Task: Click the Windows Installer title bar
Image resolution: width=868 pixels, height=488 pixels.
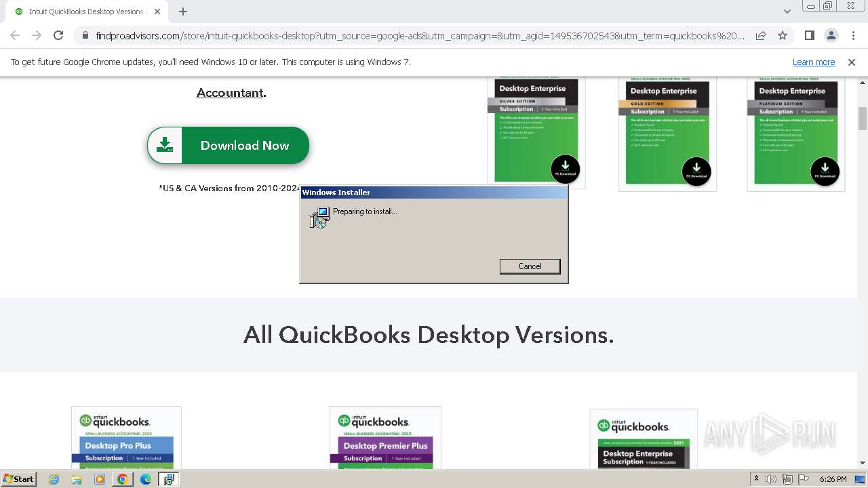Action: pyautogui.click(x=433, y=192)
